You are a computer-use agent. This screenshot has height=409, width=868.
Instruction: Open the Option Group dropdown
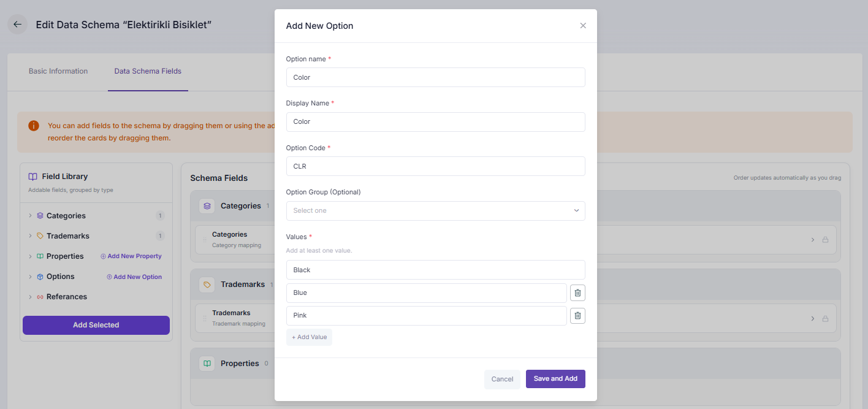tap(435, 211)
